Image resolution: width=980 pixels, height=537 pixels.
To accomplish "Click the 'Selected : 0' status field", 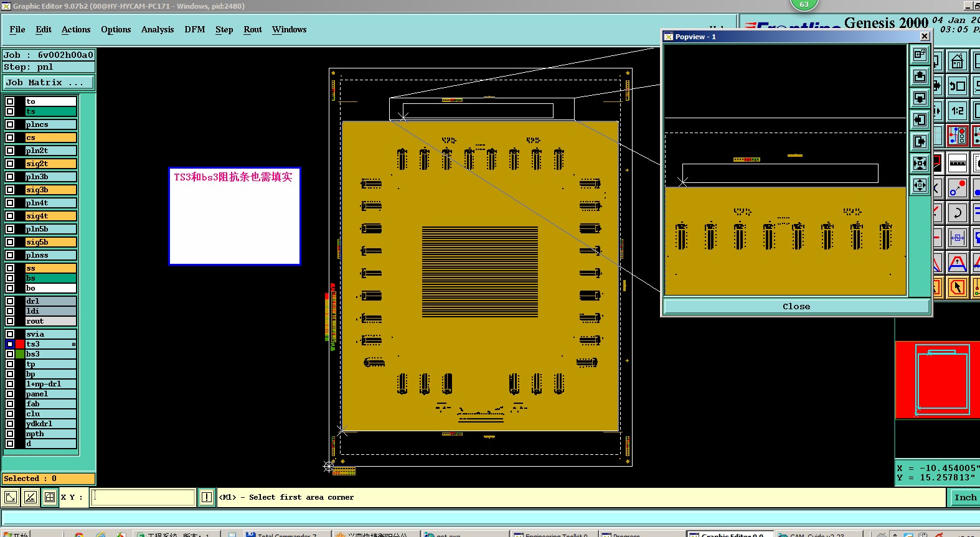I will (49, 479).
